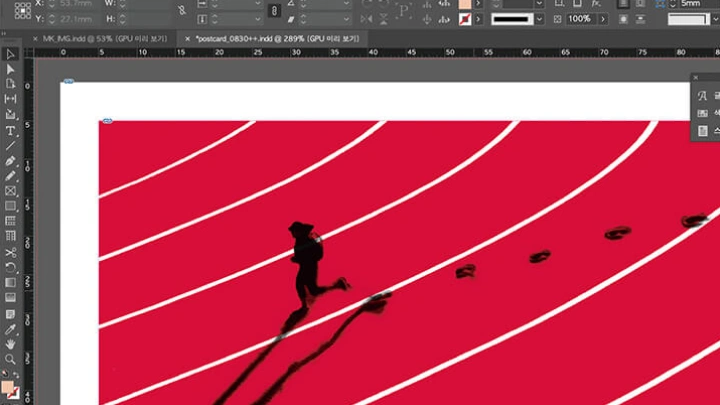The height and width of the screenshot is (405, 720).
Task: Select the Direct Selection tool
Action: click(11, 69)
